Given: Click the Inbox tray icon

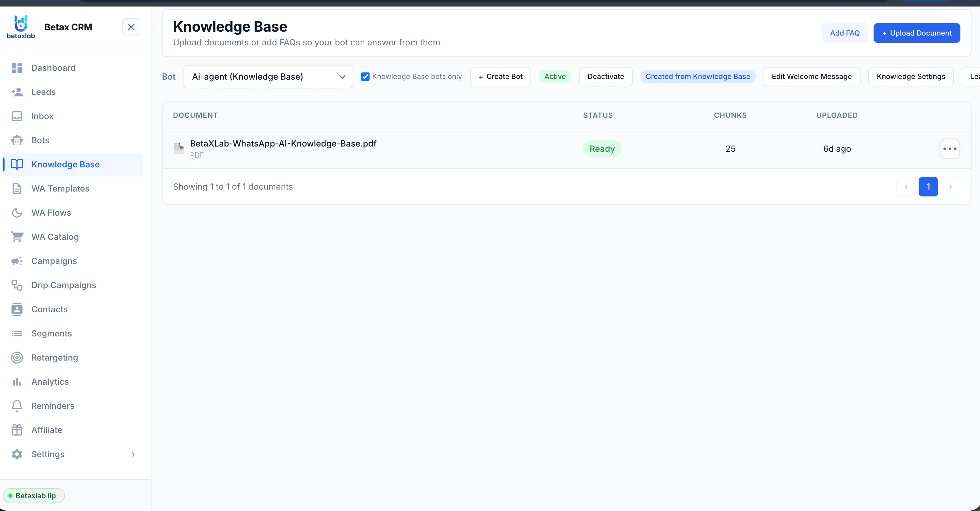Looking at the screenshot, I should tap(17, 116).
